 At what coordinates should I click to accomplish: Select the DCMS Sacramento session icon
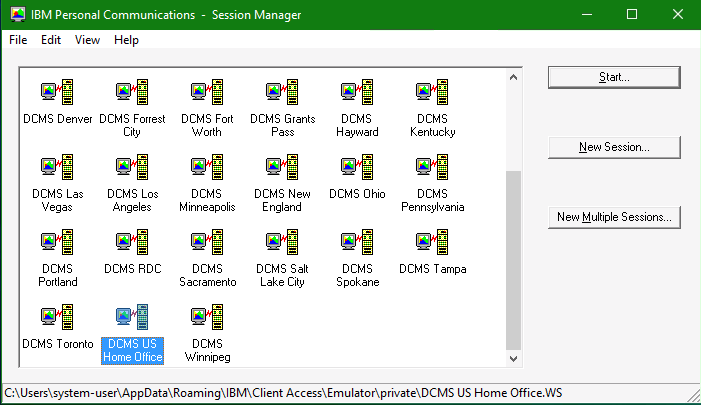click(x=207, y=242)
